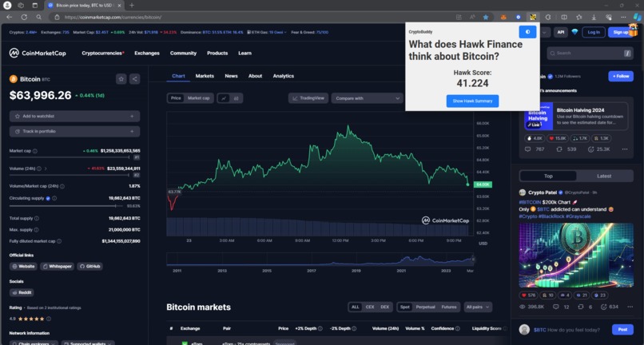Select the Top posts tab
Viewport: 644px width, 345px height.
(548, 176)
